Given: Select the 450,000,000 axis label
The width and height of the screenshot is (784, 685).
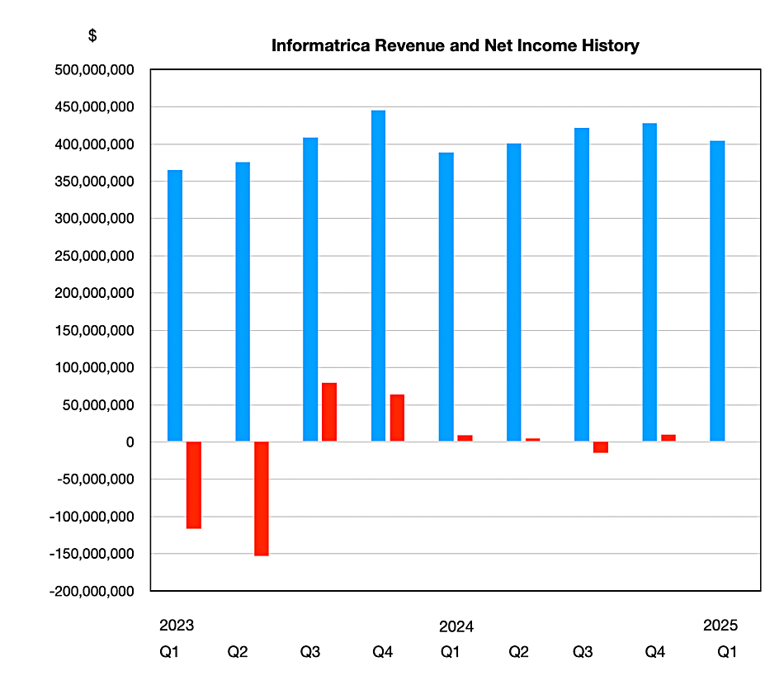Looking at the screenshot, I should pos(95,107).
